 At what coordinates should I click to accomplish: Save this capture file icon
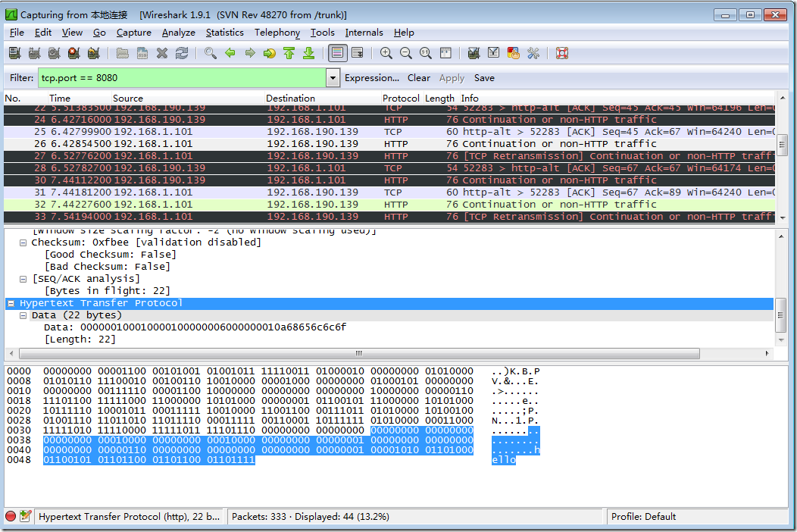142,53
